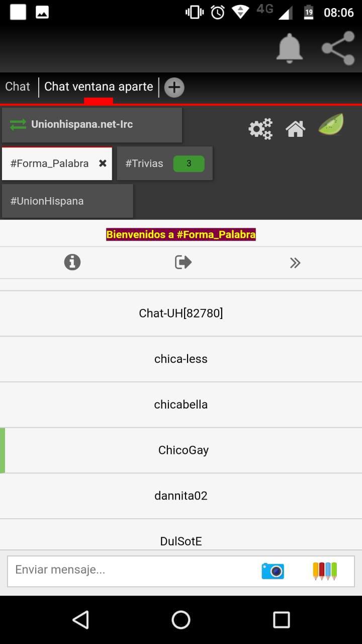Tap the kiwi fruit icon
Image resolution: width=362 pixels, height=644 pixels.
(331, 125)
